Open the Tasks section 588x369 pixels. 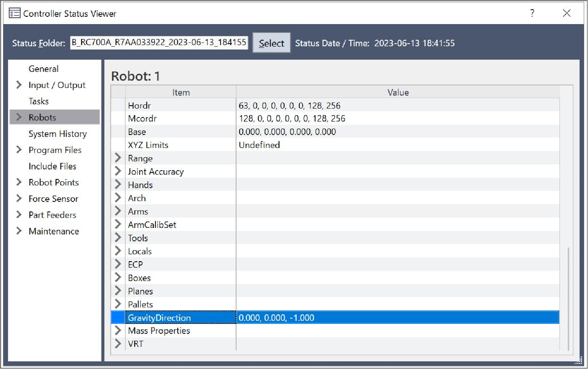click(39, 101)
